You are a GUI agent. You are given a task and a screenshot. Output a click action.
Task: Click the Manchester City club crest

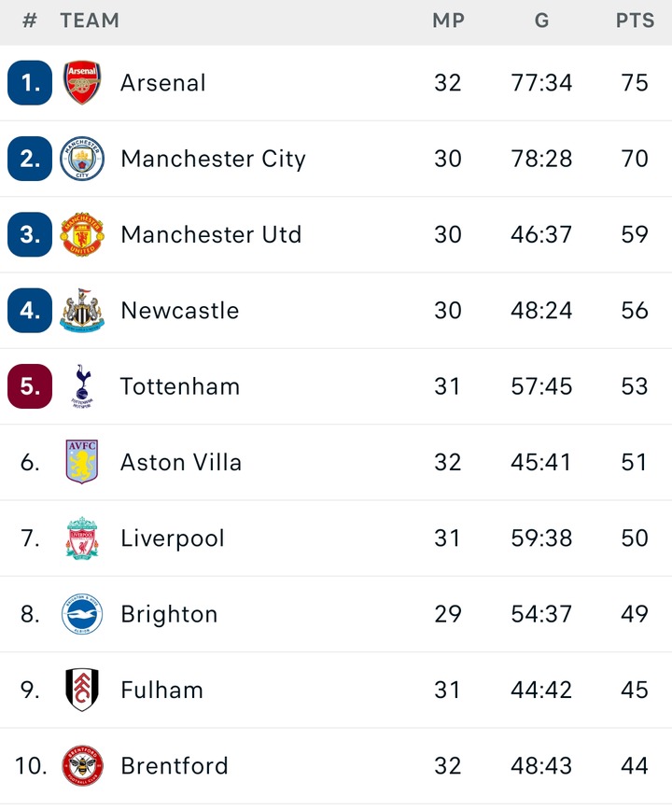pyautogui.click(x=82, y=159)
